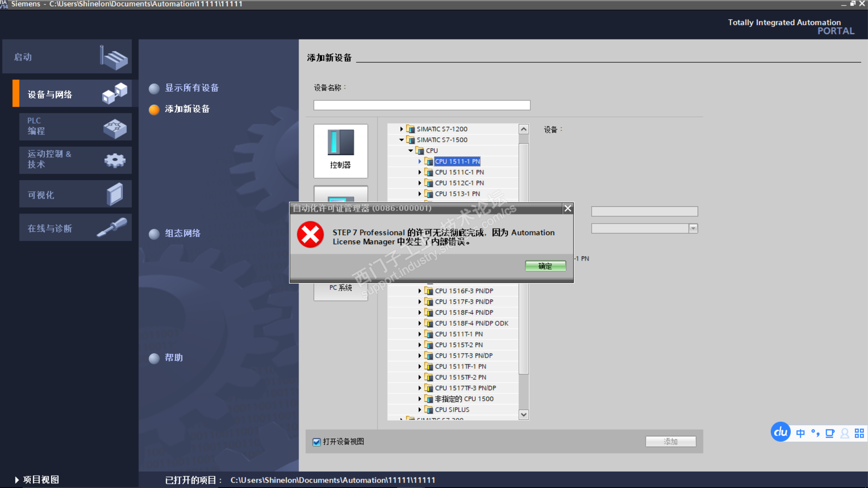Expand the CPU 1512C-1 PN node

(x=419, y=183)
